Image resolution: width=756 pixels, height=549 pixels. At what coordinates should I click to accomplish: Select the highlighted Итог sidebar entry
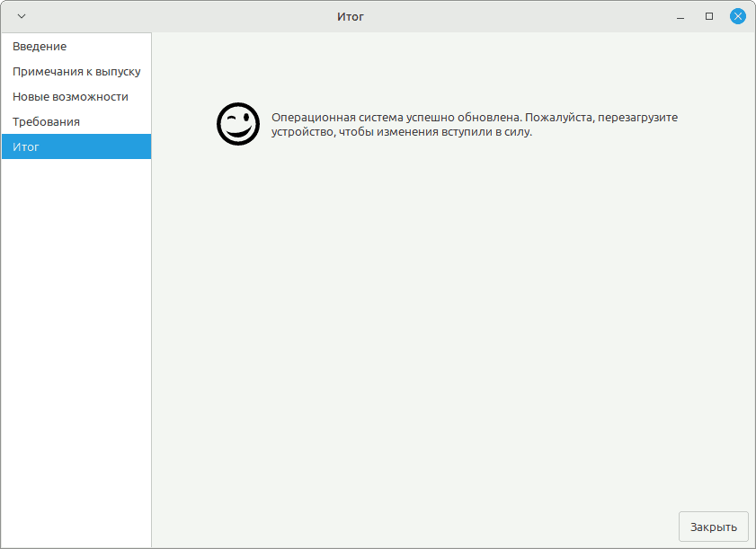pyautogui.click(x=76, y=146)
